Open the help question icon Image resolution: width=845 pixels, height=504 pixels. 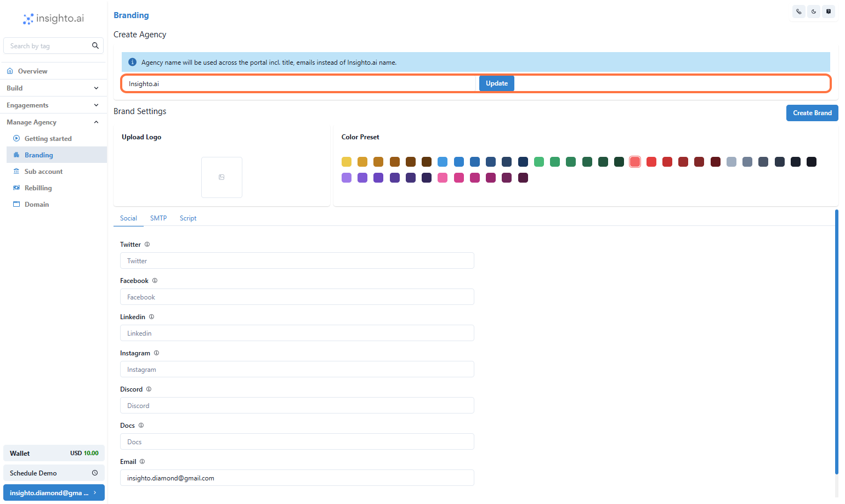[x=829, y=12]
